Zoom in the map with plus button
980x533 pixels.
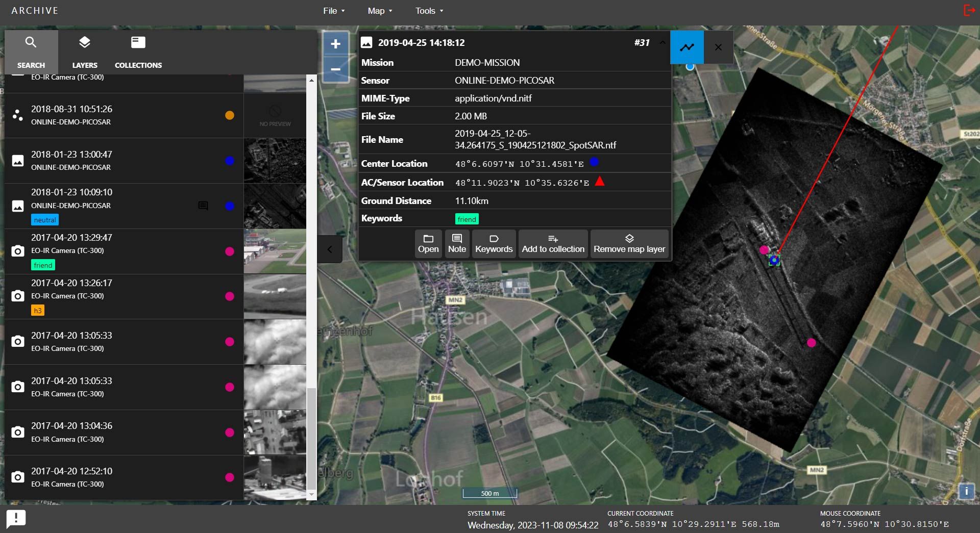[x=335, y=44]
